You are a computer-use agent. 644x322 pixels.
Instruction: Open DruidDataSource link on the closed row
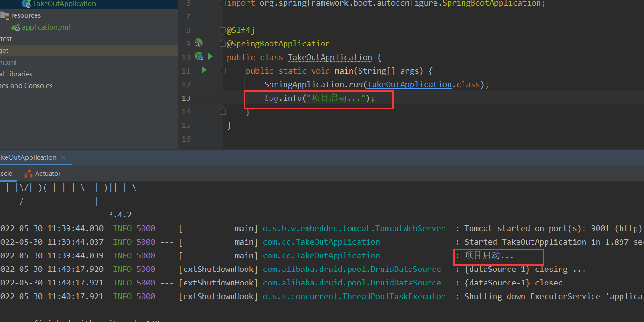pyautogui.click(x=352, y=283)
